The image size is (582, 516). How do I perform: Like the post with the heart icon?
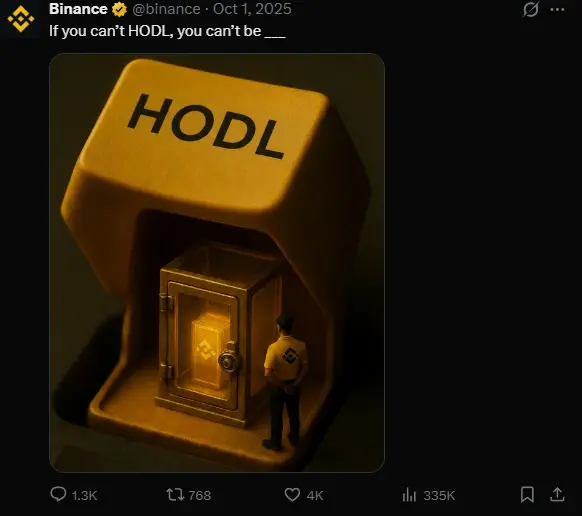292,494
